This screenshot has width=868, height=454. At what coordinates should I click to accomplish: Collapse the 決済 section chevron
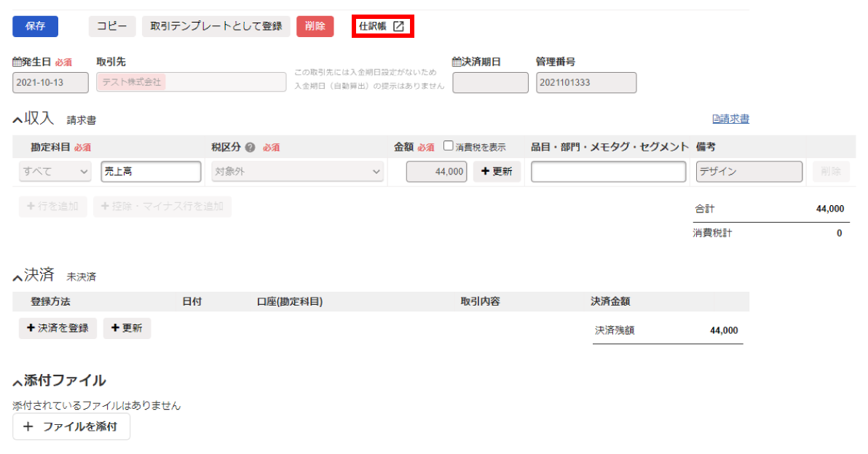pos(17,277)
